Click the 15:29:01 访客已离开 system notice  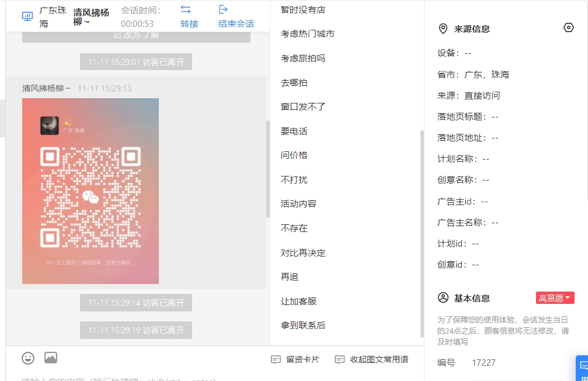[136, 62]
